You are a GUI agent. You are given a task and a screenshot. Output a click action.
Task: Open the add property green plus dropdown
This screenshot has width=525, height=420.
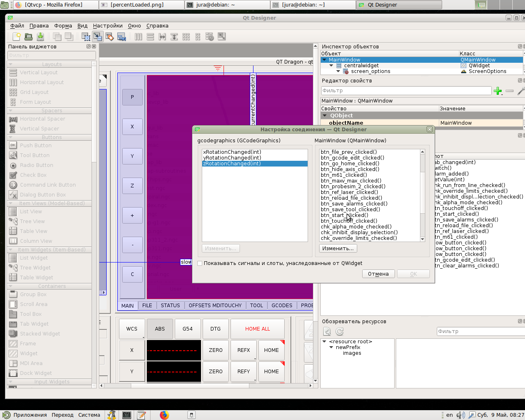click(498, 91)
